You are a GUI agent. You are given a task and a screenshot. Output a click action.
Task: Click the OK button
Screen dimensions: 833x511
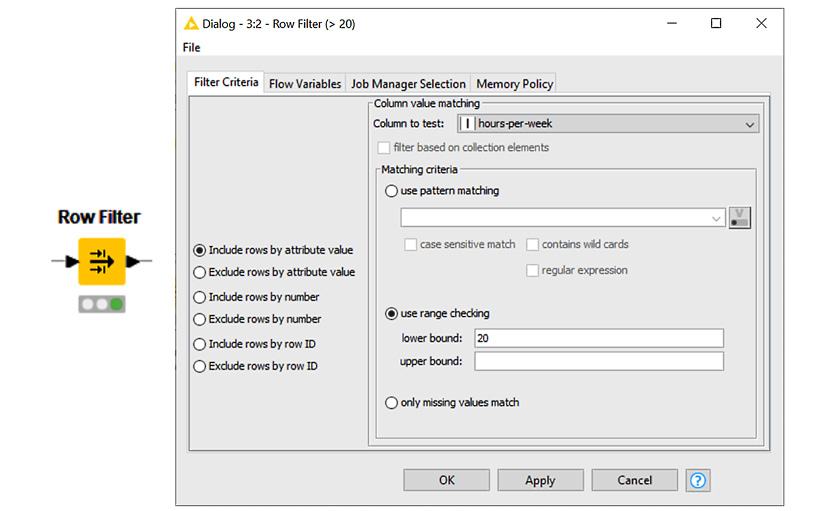[446, 480]
